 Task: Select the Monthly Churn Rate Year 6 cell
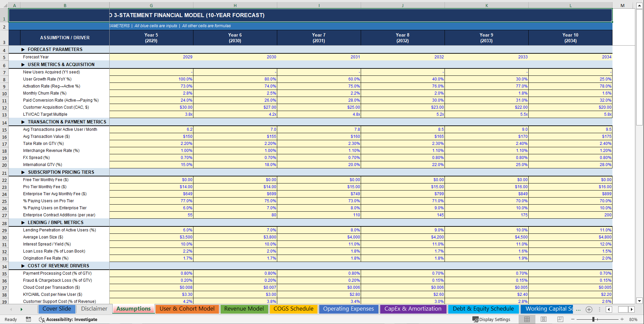pyautogui.click(x=235, y=93)
